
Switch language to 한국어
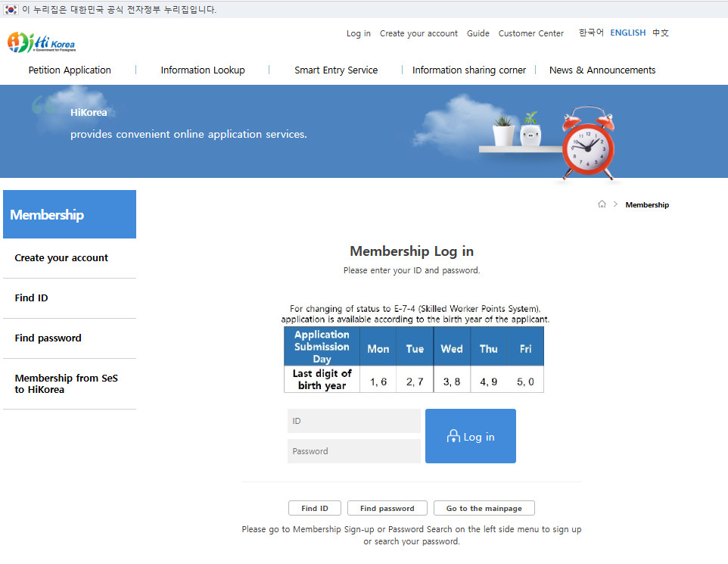(x=591, y=33)
